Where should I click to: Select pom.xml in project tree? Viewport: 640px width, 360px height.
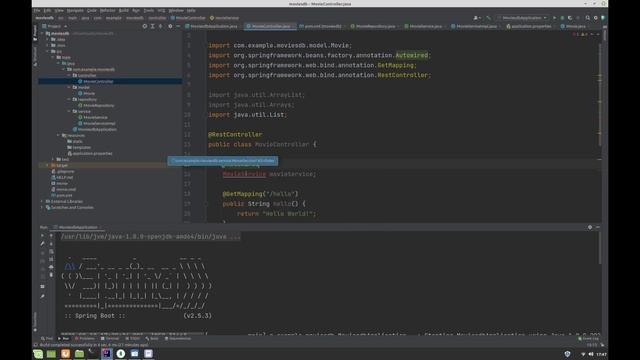[x=62, y=196]
